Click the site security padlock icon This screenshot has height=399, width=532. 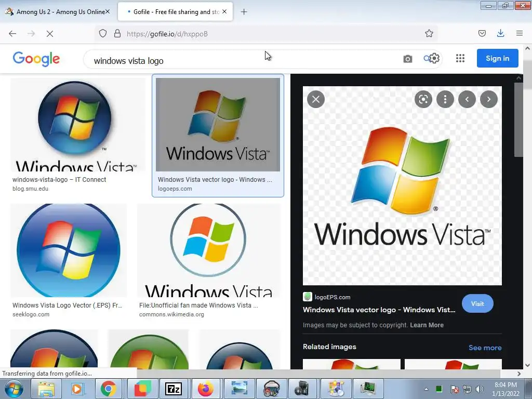[117, 34]
